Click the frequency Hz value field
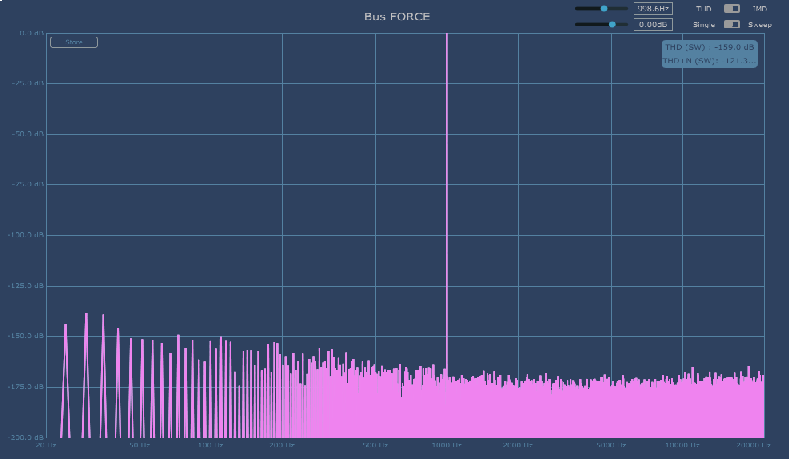 [653, 8]
